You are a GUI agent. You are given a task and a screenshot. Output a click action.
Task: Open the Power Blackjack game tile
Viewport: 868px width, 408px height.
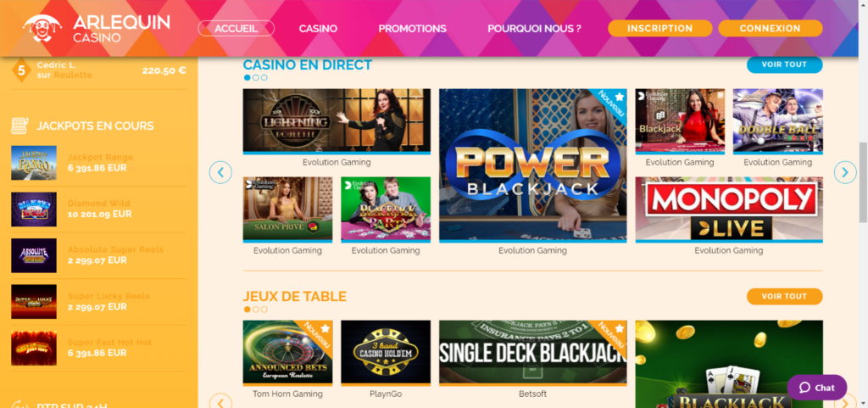pos(532,165)
